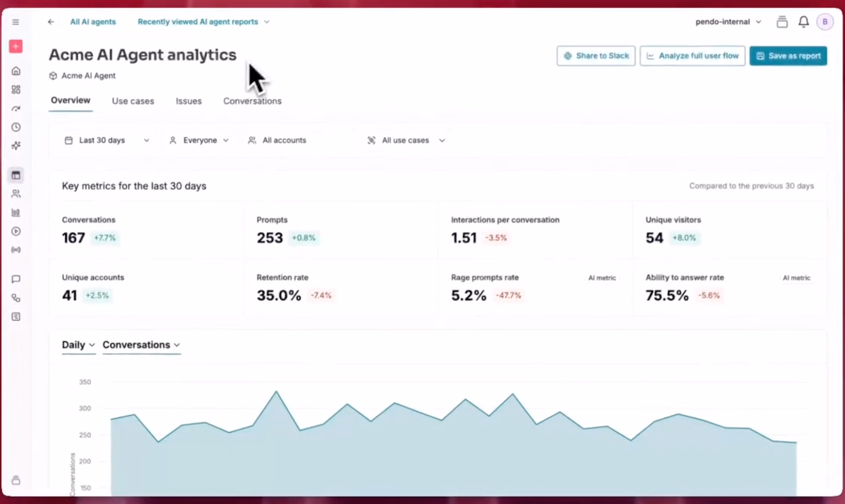845x504 pixels.
Task: Click the Rage prompts rate 5.2% value
Action: [469, 296]
